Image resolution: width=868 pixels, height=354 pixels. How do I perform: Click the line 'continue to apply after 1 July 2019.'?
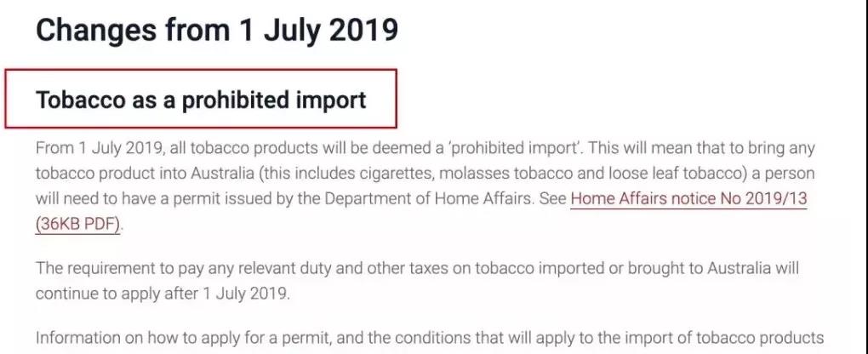[163, 293]
